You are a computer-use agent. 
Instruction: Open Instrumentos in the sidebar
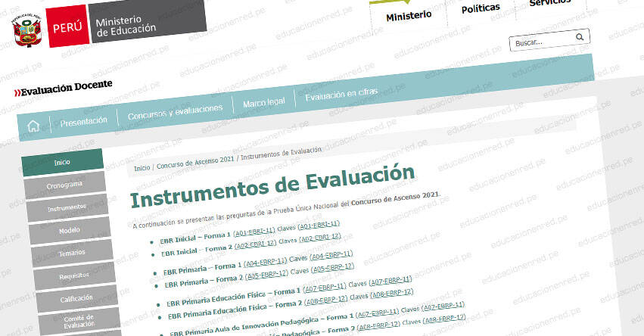pos(67,208)
